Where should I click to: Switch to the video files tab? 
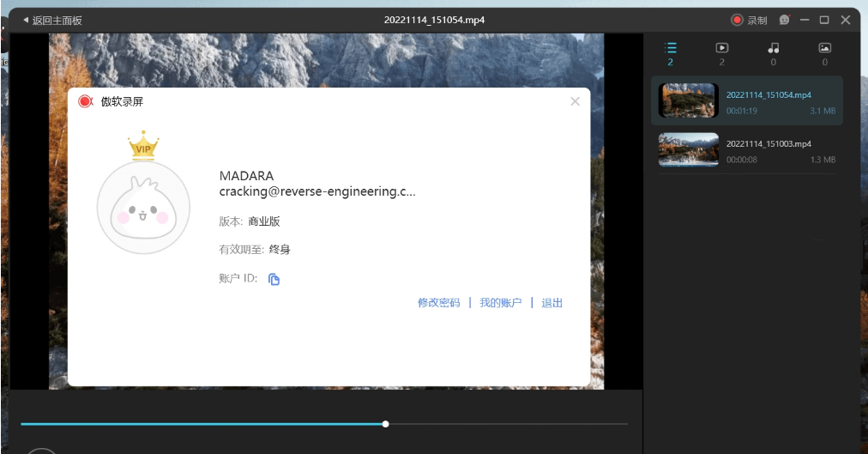click(x=722, y=54)
